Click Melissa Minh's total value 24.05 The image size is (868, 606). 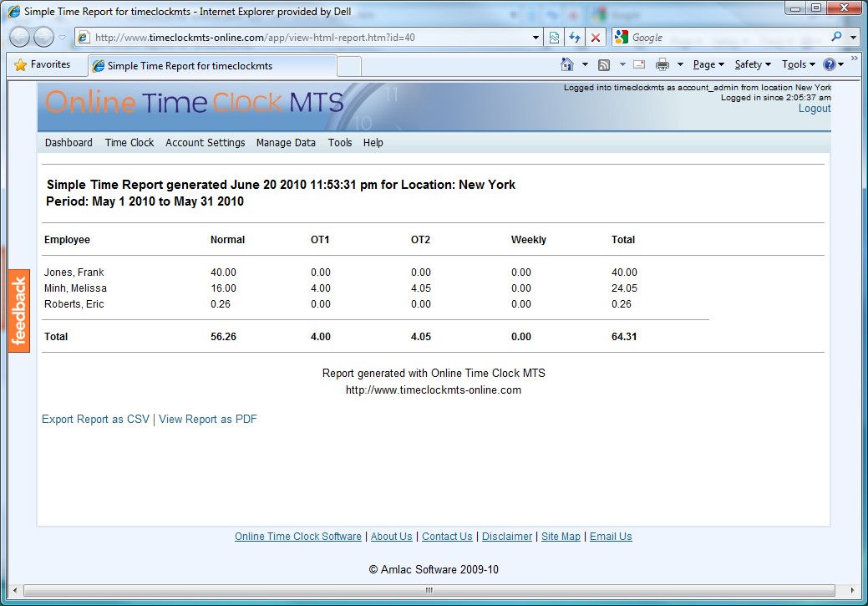[x=624, y=288]
